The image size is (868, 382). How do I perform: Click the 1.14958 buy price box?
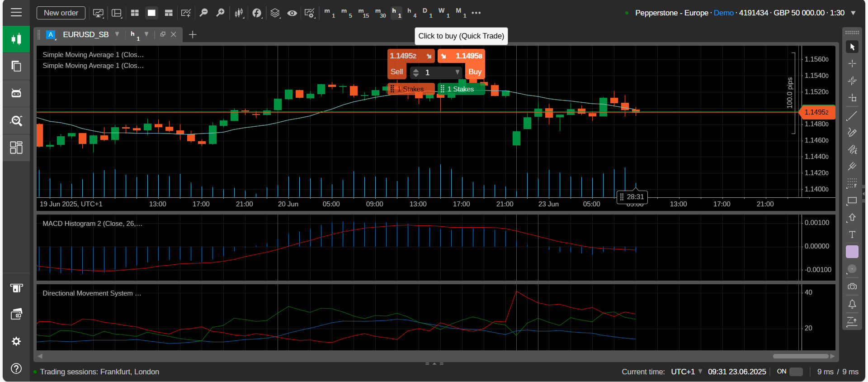(x=461, y=56)
